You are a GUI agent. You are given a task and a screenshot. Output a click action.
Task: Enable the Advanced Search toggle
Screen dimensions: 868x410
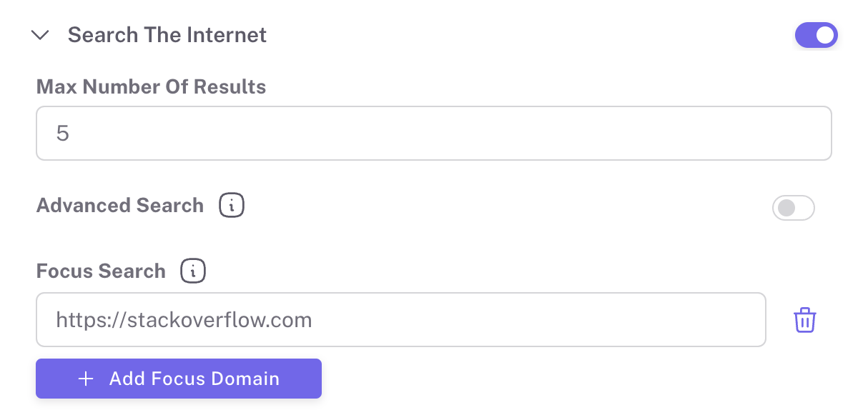pyautogui.click(x=793, y=208)
